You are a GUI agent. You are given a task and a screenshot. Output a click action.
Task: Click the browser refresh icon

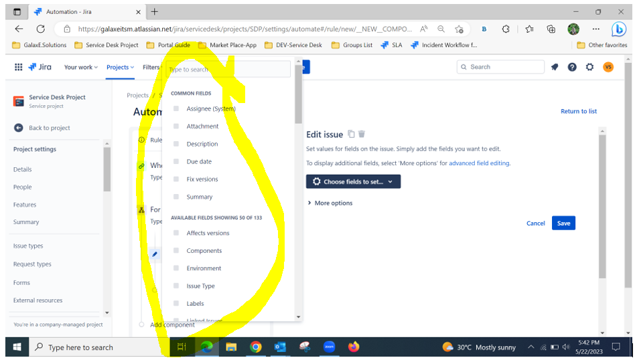[x=40, y=29]
